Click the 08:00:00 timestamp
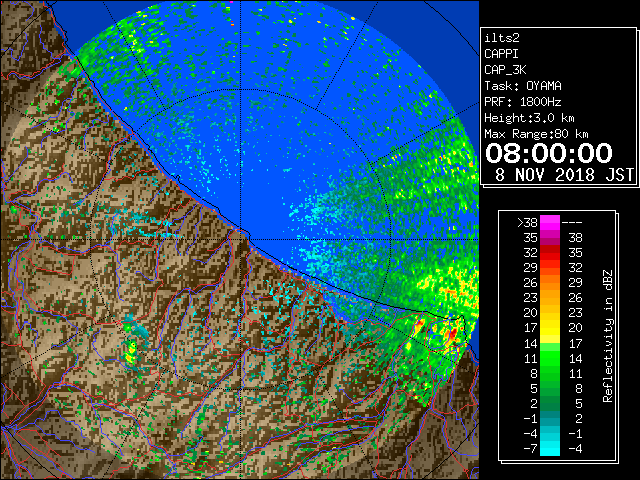Screen dimensions: 640x480 [549, 153]
